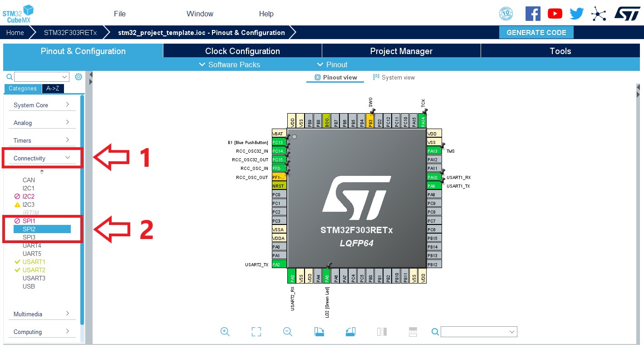This screenshot has height=349, width=644.
Task: Zoom out of the pinout view
Action: point(288,332)
